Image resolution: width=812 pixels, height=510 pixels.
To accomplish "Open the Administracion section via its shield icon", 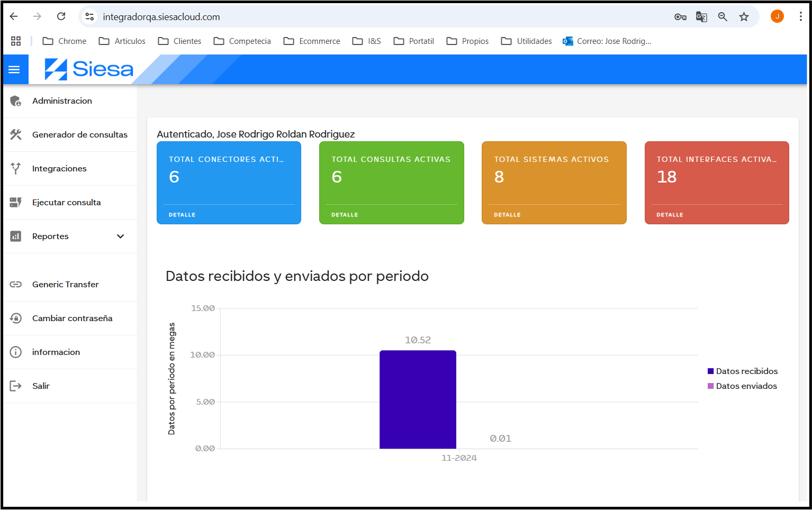I will click(x=15, y=101).
